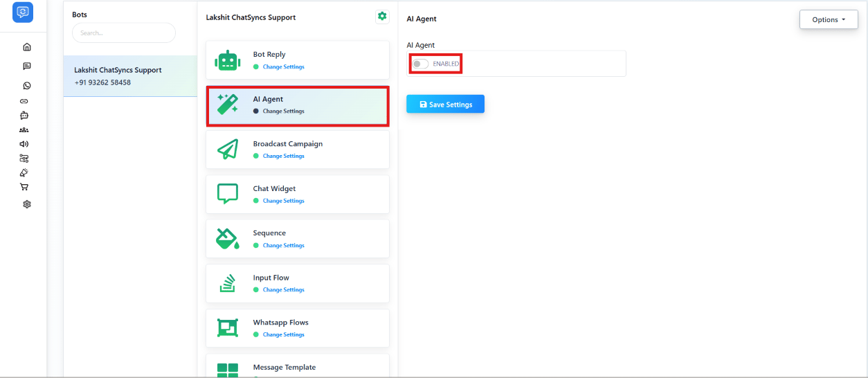
Task: Open Change Settings under Chat Widget
Action: 283,201
